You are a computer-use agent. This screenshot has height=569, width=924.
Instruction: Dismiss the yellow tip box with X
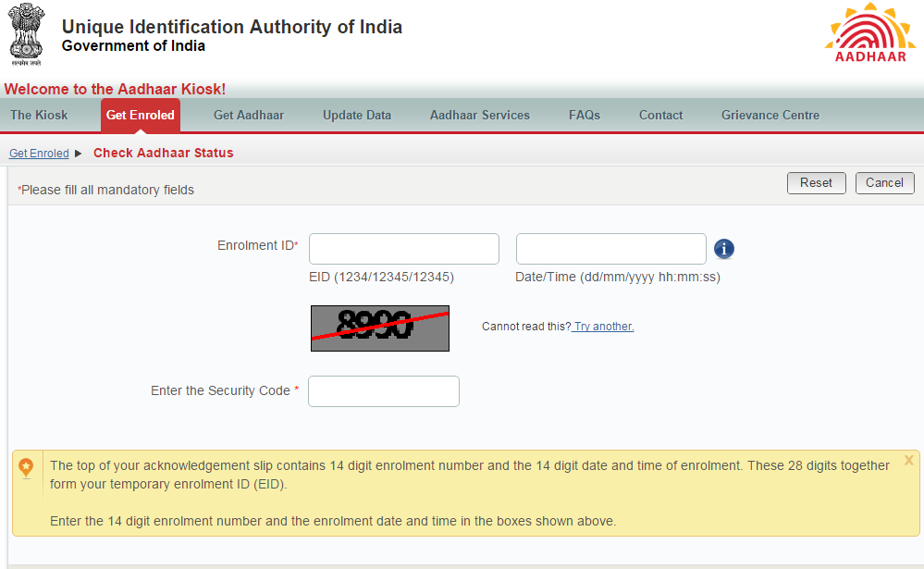click(x=908, y=460)
